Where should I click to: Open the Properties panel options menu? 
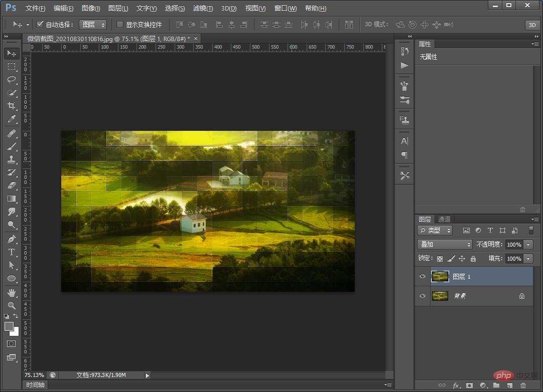(x=535, y=44)
